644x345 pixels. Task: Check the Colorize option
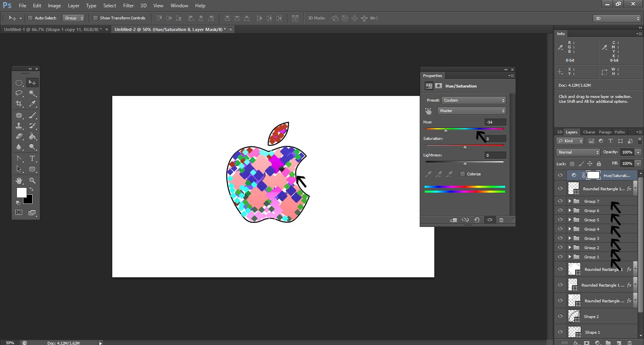click(462, 174)
